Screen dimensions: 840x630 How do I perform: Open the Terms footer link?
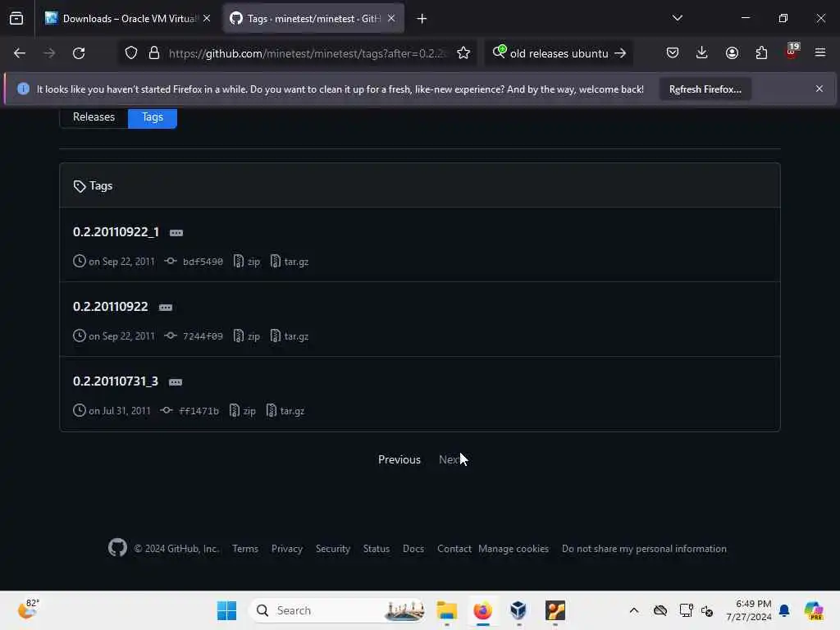click(245, 549)
